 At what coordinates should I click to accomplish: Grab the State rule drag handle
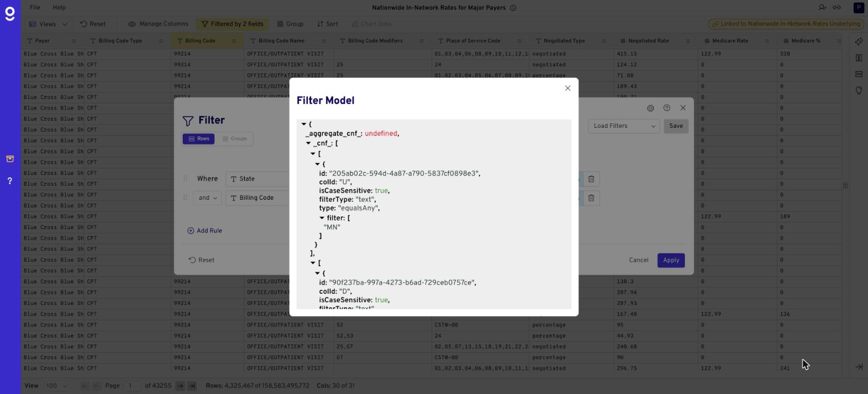185,179
